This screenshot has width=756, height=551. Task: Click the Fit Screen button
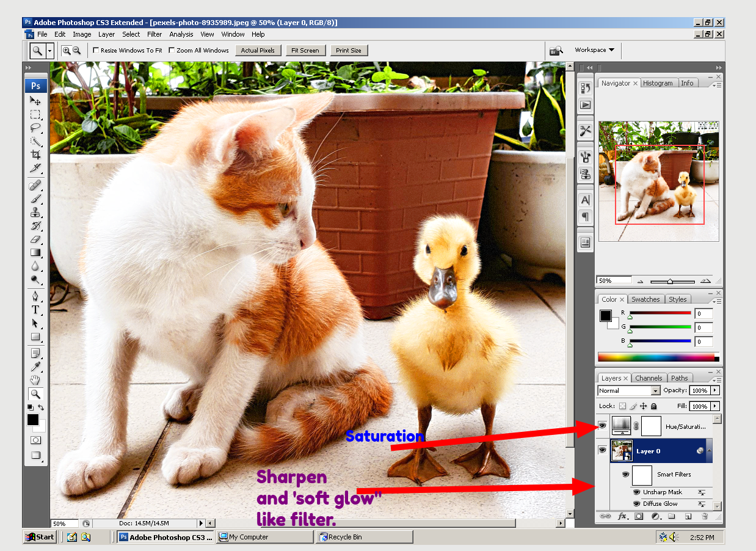click(x=306, y=51)
